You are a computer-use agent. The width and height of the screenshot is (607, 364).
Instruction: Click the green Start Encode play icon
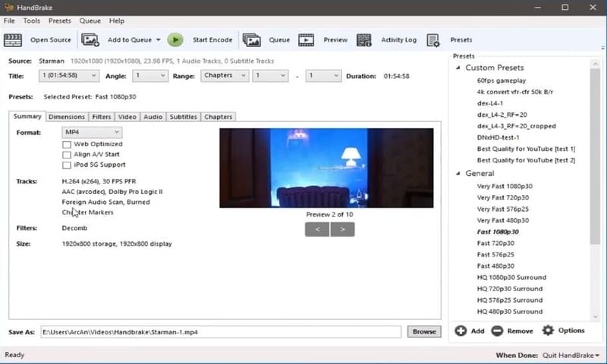tap(175, 40)
